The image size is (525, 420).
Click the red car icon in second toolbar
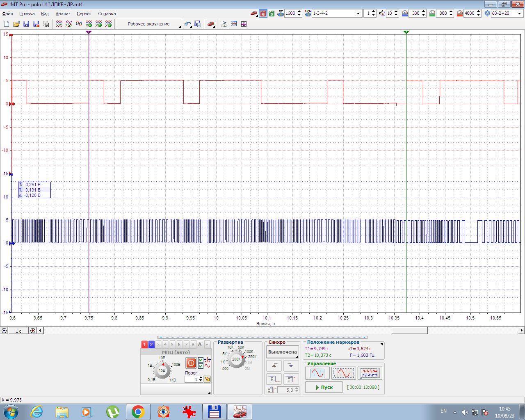210,24
